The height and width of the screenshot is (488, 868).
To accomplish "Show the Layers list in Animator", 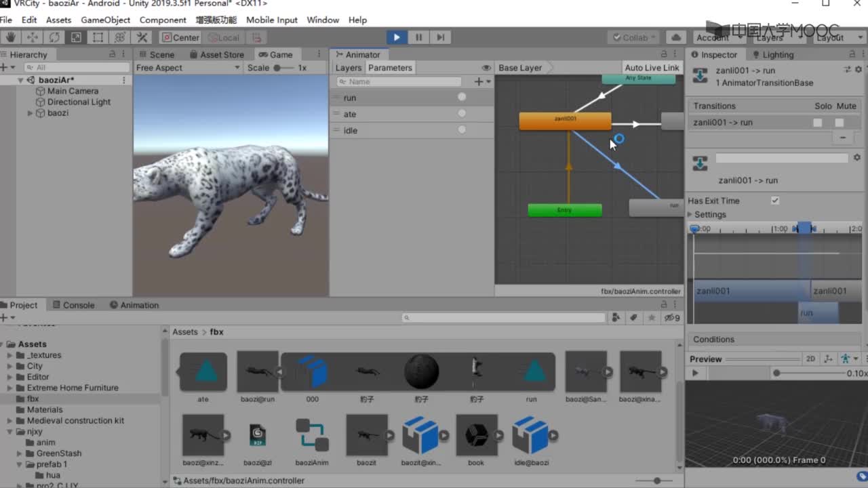I will [349, 68].
